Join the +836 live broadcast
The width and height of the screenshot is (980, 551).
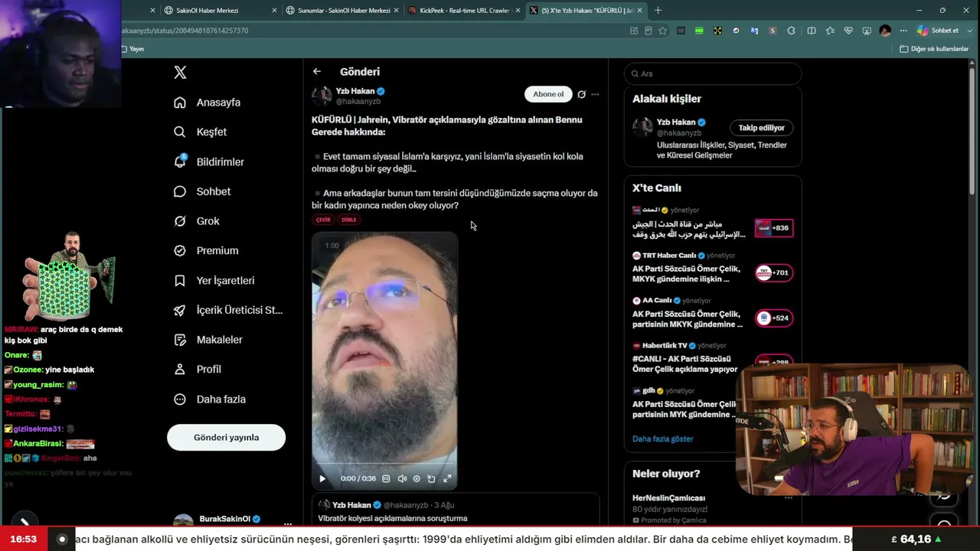774,227
